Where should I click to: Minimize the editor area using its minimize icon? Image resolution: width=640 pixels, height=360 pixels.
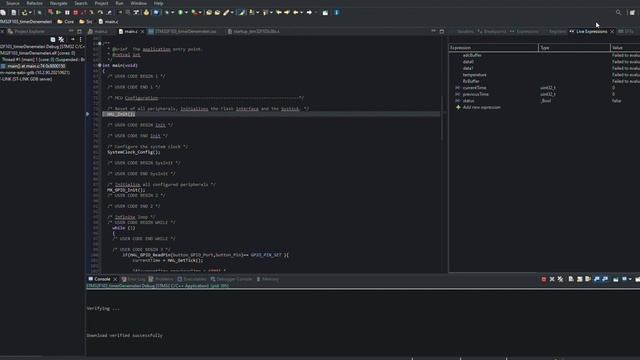pyautogui.click(x=433, y=31)
